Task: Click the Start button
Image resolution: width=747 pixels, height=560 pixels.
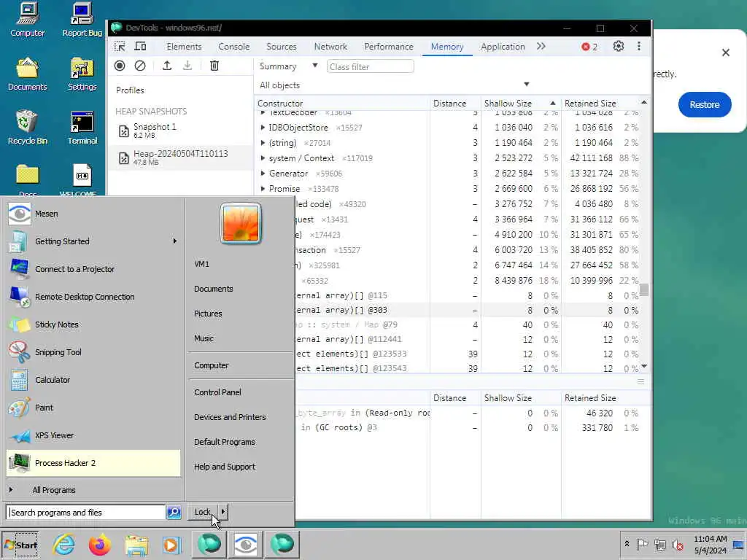Action: click(20, 545)
